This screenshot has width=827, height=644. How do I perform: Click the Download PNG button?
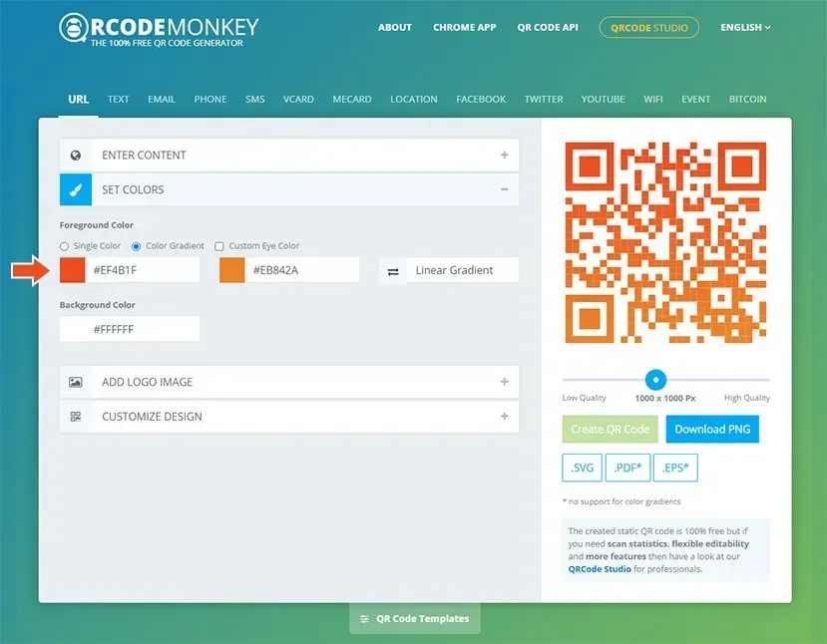point(712,429)
